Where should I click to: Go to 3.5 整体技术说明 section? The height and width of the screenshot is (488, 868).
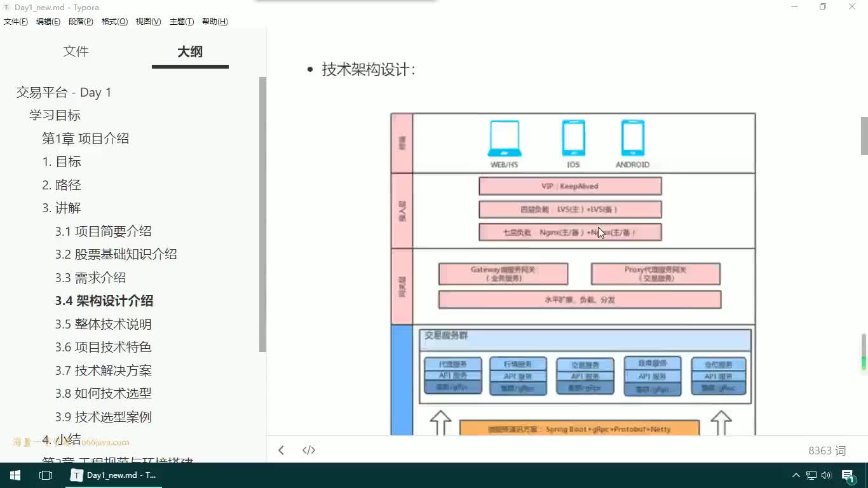103,324
